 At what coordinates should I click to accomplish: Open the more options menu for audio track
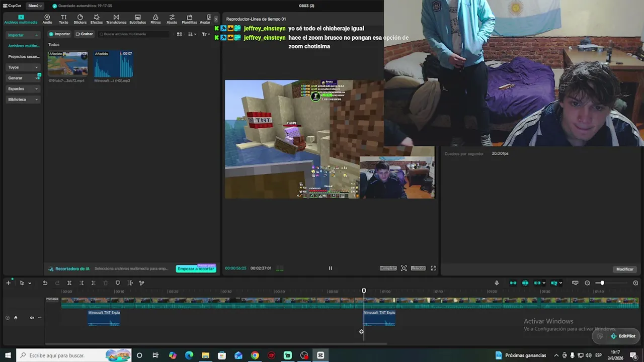[x=40, y=318]
